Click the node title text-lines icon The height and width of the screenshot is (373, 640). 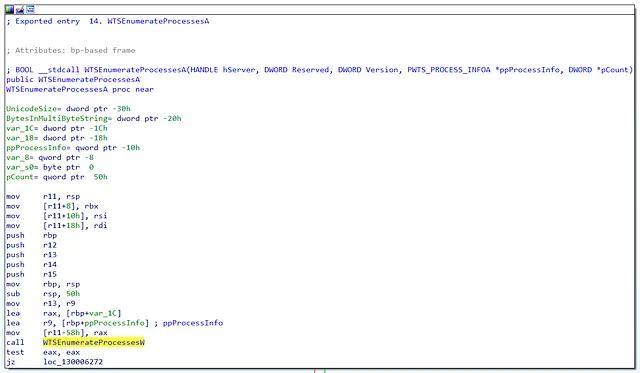pyautogui.click(x=30, y=9)
